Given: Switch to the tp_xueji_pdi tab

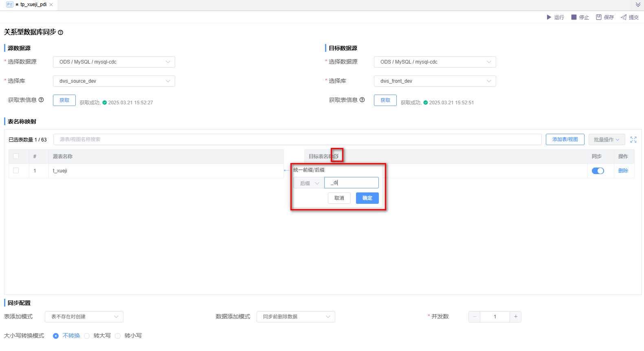Looking at the screenshot, I should coord(33,4).
